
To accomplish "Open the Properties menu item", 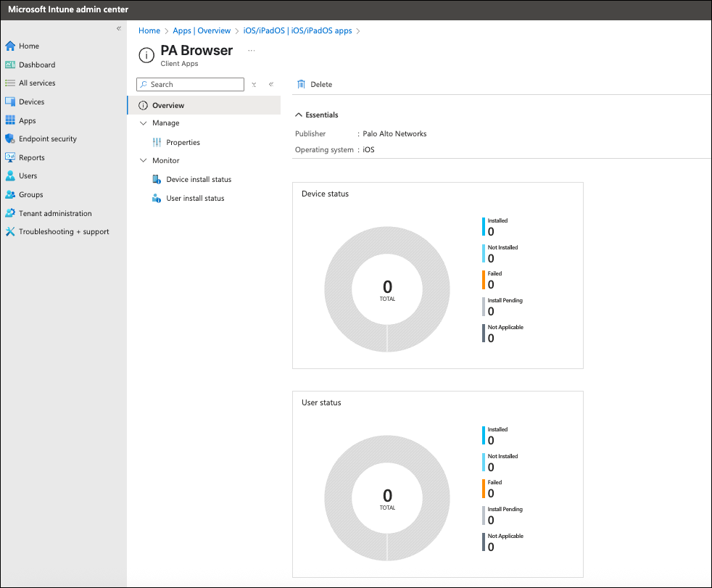I will click(x=183, y=142).
